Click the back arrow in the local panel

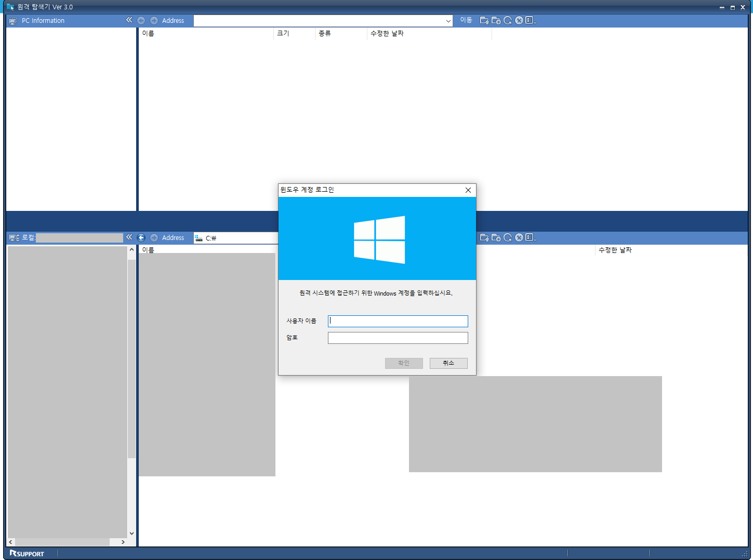(x=141, y=237)
